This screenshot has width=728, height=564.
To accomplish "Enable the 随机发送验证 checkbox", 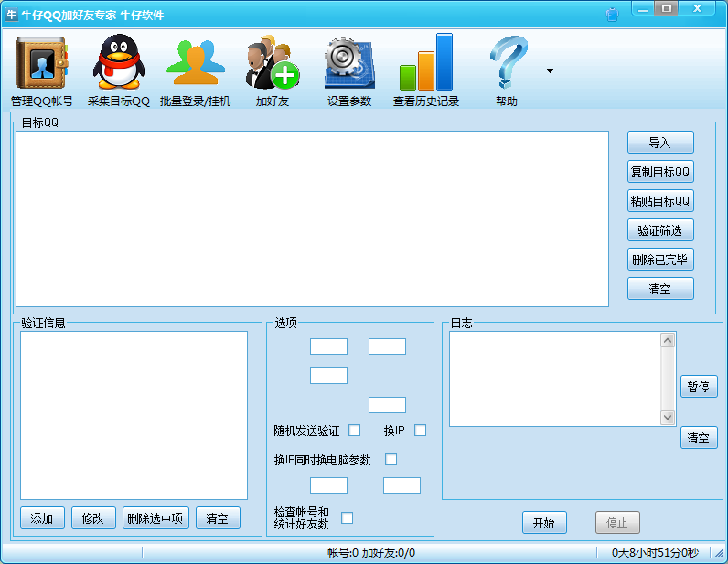I will (355, 431).
